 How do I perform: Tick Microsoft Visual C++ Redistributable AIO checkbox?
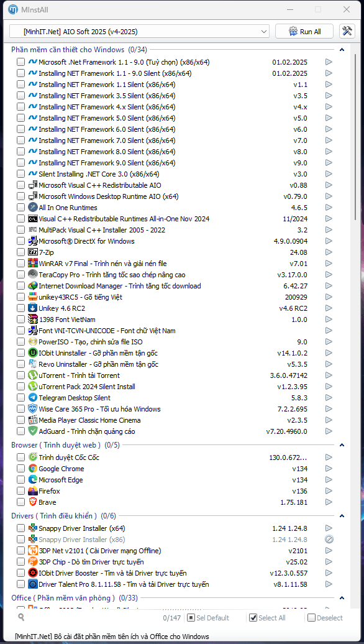20,185
